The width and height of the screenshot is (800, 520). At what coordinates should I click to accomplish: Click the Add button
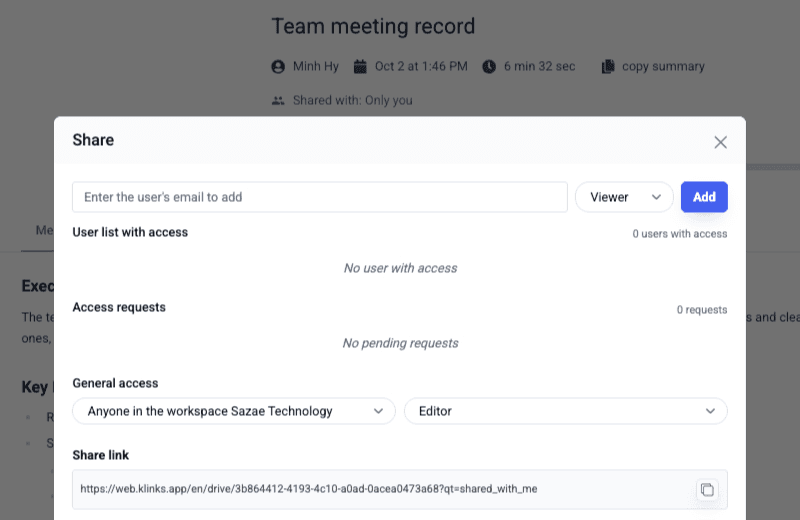point(704,197)
